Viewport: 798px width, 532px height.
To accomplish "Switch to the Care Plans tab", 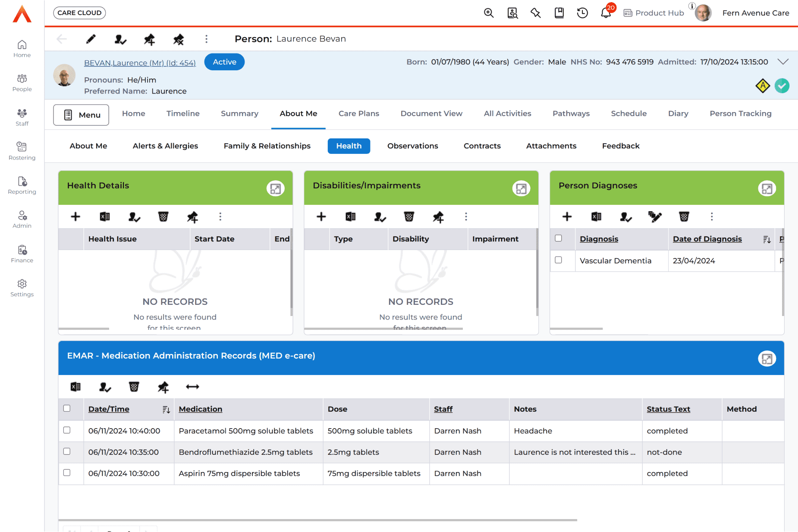I will click(358, 113).
